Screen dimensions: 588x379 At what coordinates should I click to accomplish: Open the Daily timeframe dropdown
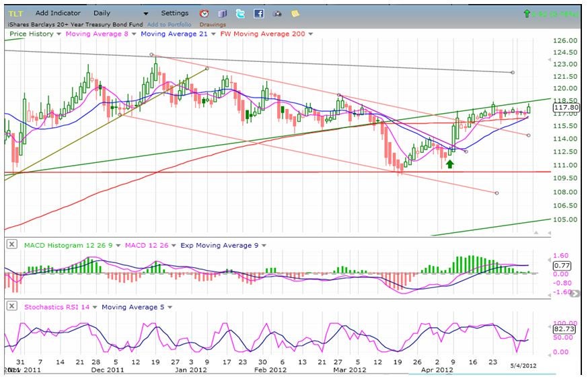click(120, 13)
